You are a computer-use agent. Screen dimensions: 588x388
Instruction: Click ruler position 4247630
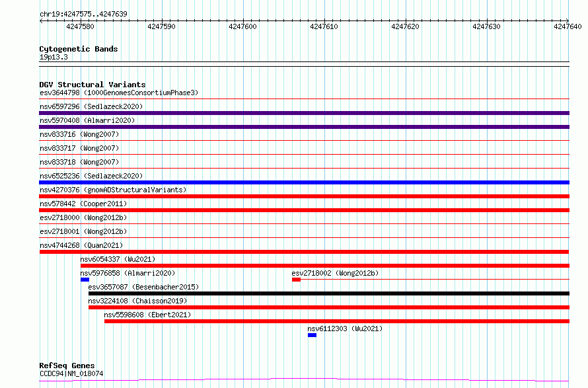pos(486,26)
